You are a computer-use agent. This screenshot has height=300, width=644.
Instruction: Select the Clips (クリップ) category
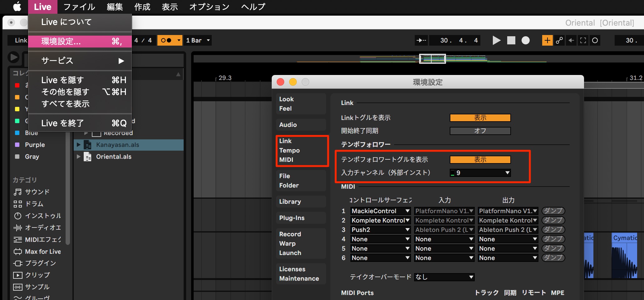(32, 275)
